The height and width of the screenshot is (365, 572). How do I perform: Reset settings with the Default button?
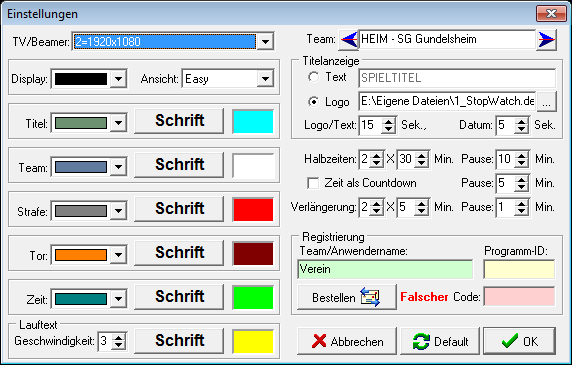tap(440, 341)
